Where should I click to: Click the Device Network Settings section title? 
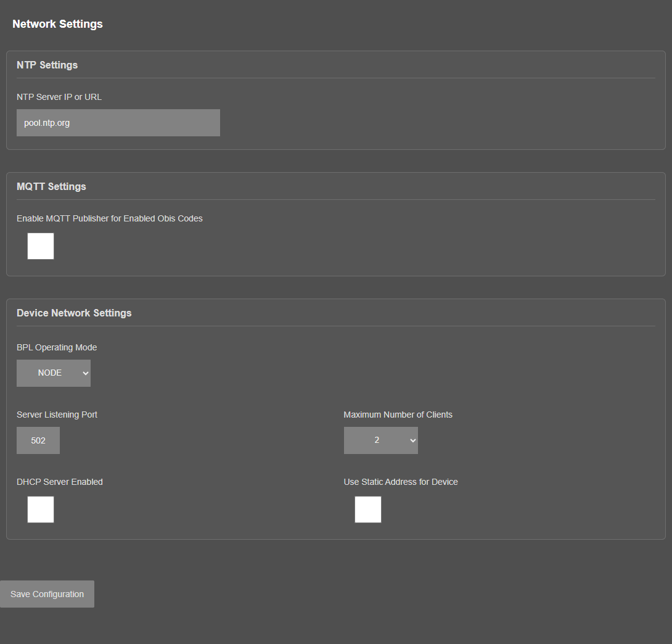[74, 313]
